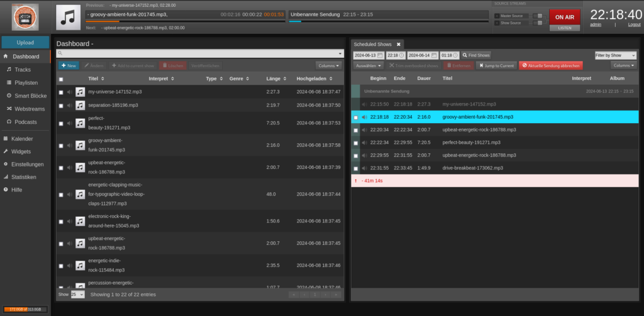Click Jump to Current
The width and height of the screenshot is (644, 316).
point(497,66)
